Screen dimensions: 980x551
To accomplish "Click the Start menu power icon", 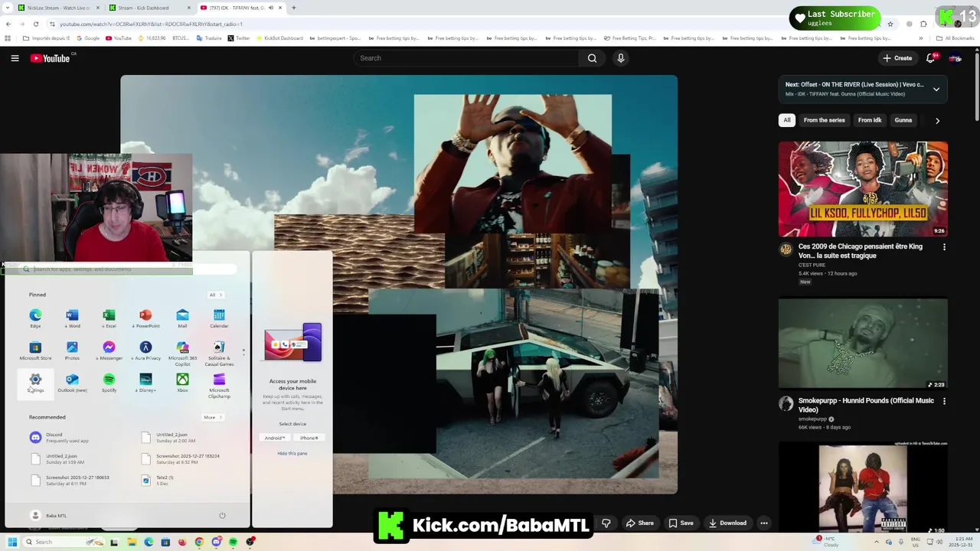I will (x=222, y=516).
